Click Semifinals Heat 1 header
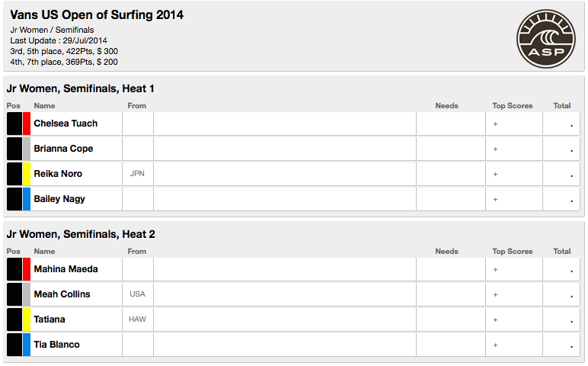Viewport: 588px width, 366px height. [81, 88]
